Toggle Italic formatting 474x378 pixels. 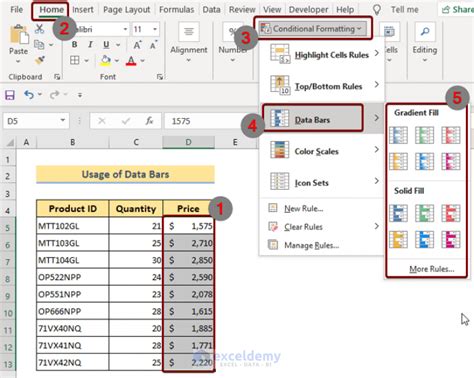click(90, 44)
